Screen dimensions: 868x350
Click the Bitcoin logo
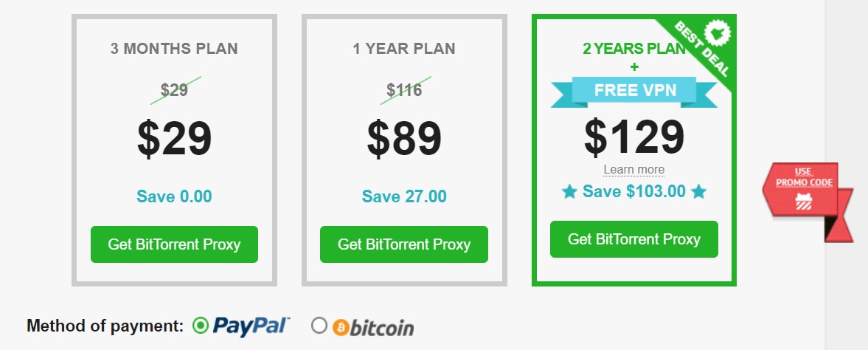(x=373, y=327)
